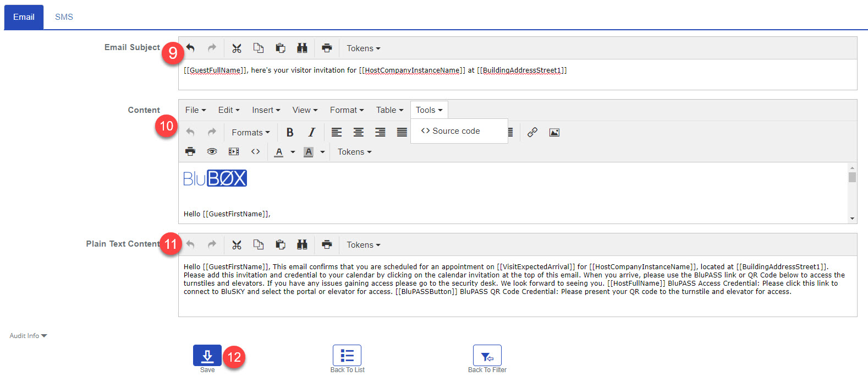Copy text in the Email Subject toolbar

coord(259,48)
